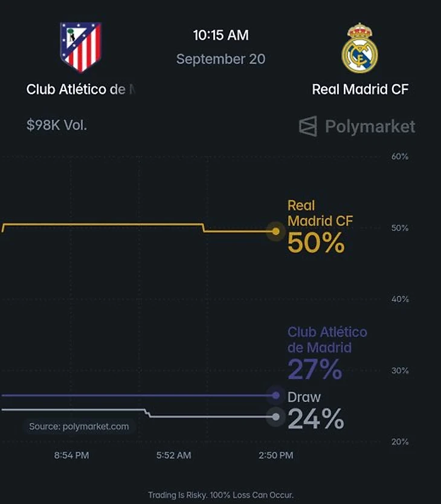Click the 5:52 AM time axis marker
The image size is (441, 504).
click(174, 455)
